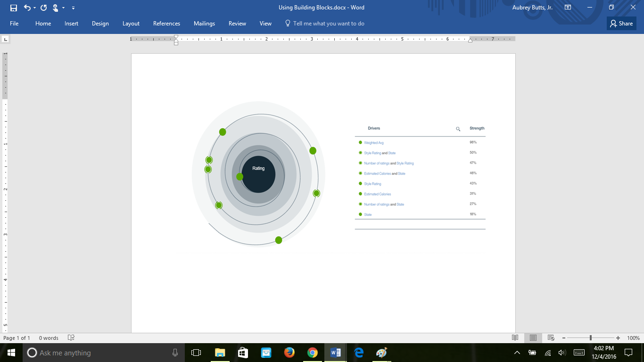Click the Redo/Repeat icon
Viewport: 644px width, 362px height.
click(44, 8)
